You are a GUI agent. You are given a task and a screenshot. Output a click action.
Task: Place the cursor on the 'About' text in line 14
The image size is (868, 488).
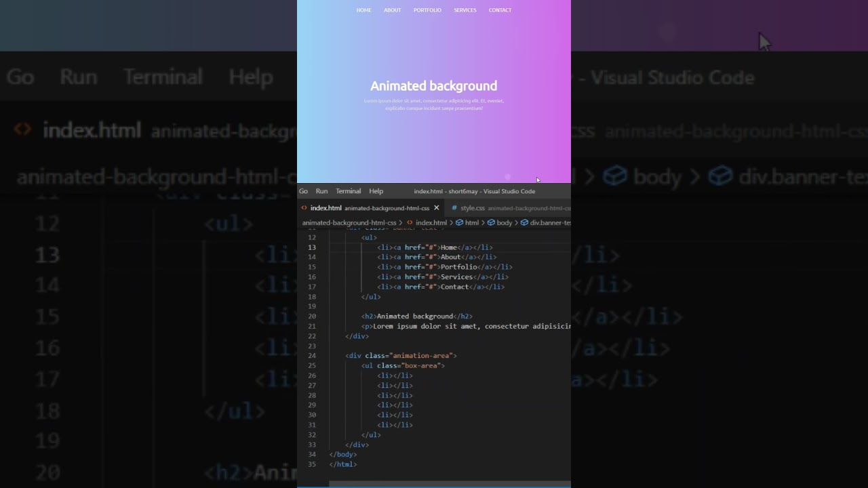[451, 257]
